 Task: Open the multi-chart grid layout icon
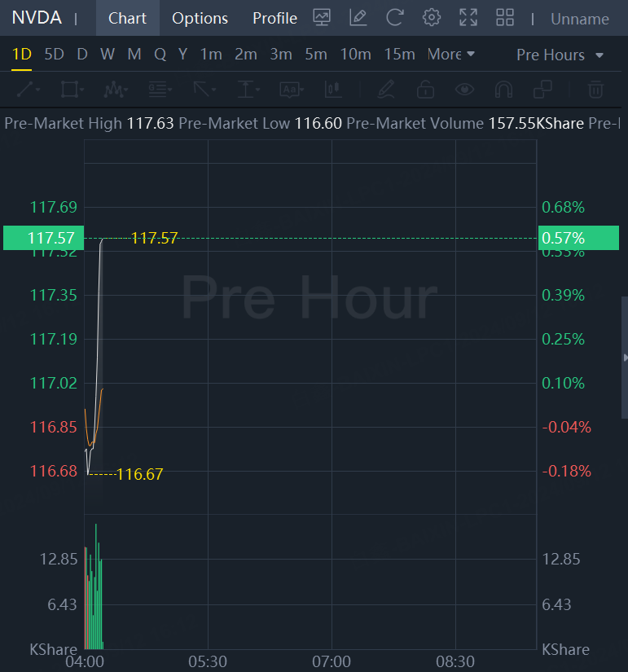click(505, 18)
